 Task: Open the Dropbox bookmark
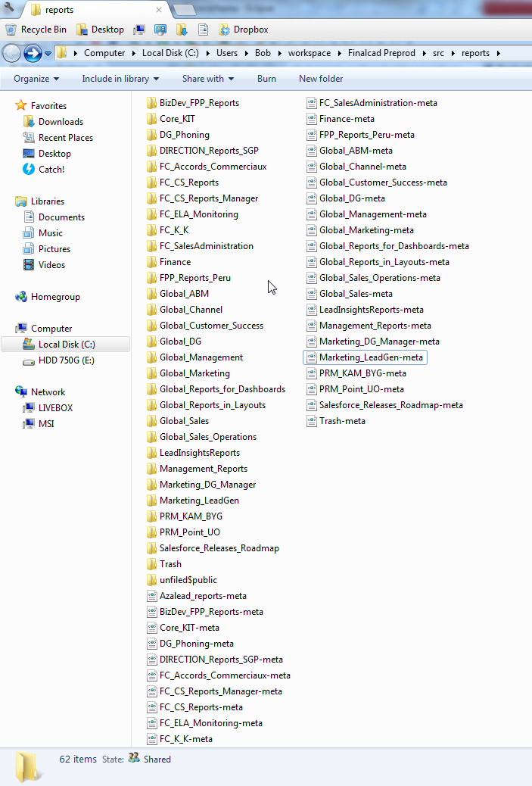point(244,30)
